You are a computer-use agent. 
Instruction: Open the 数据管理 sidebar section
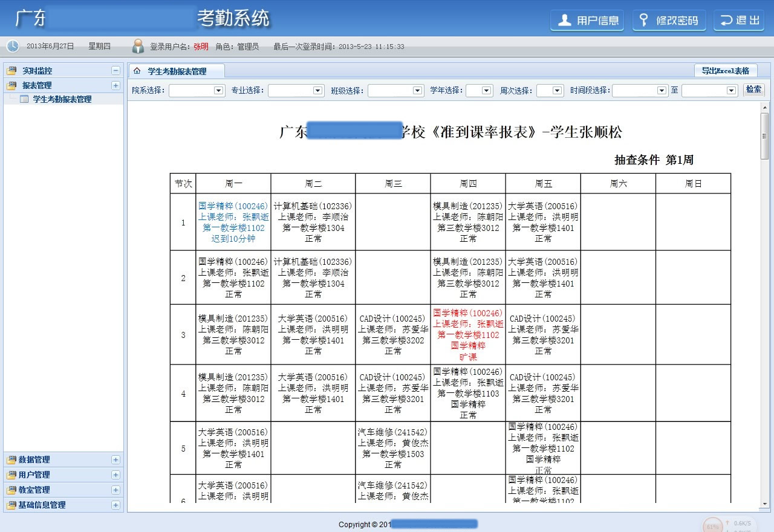[63, 459]
